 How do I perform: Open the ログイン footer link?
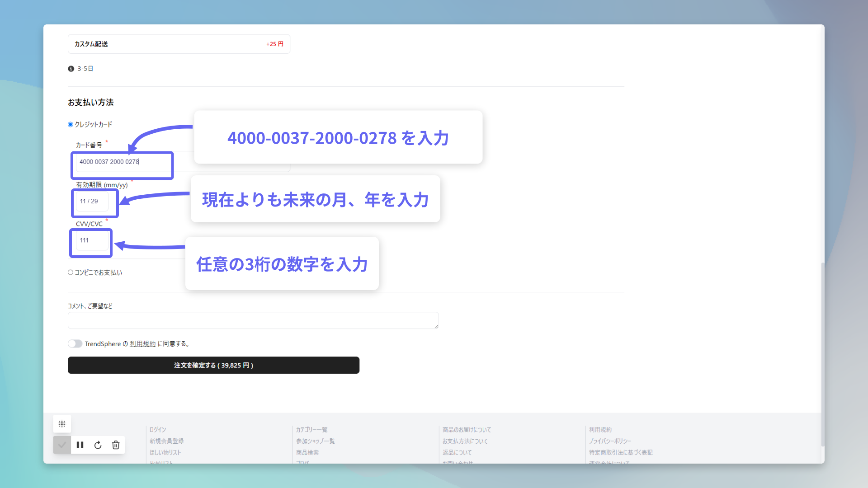pyautogui.click(x=158, y=430)
